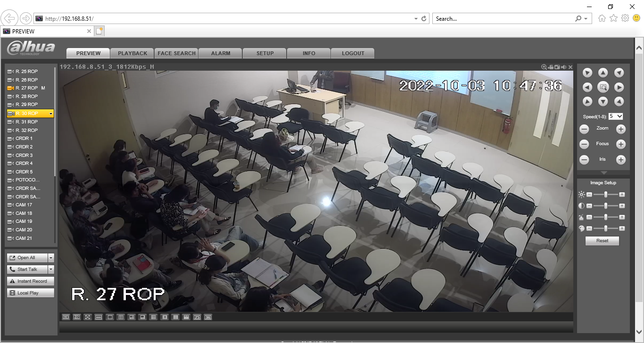
Task: Open browser favorites star
Action: 613,18
